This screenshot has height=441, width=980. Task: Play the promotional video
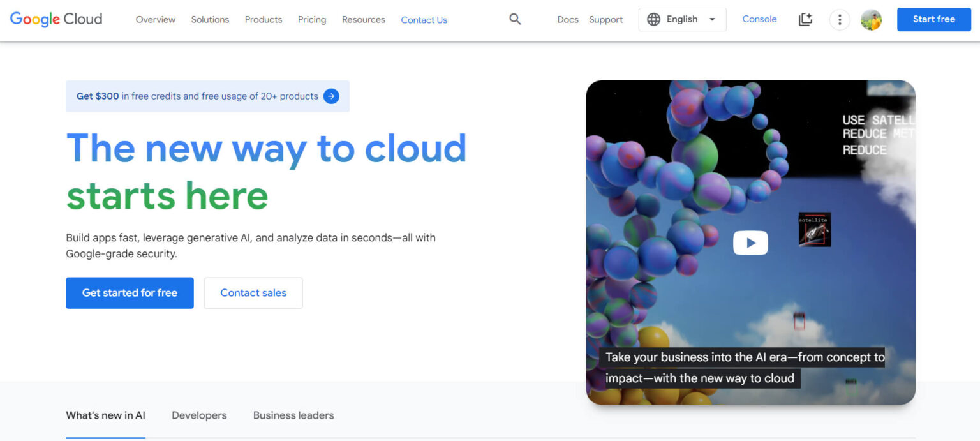pyautogui.click(x=750, y=243)
